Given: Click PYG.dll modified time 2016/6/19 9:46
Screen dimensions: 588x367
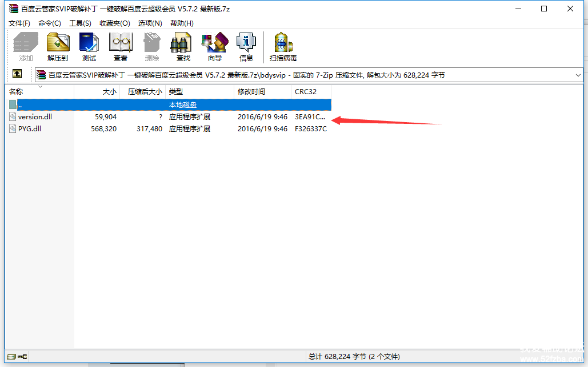Looking at the screenshot, I should pos(262,129).
